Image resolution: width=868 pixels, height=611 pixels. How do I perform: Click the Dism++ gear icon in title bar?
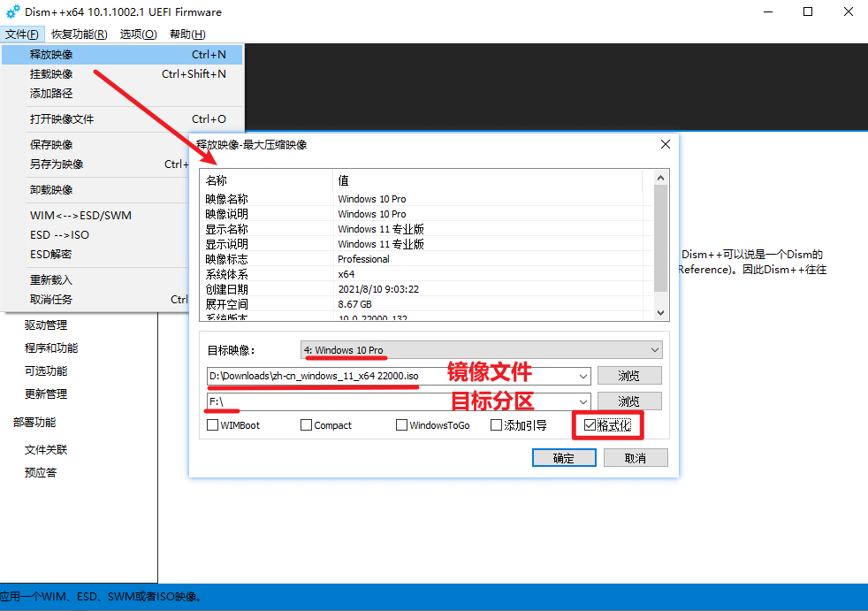click(12, 12)
